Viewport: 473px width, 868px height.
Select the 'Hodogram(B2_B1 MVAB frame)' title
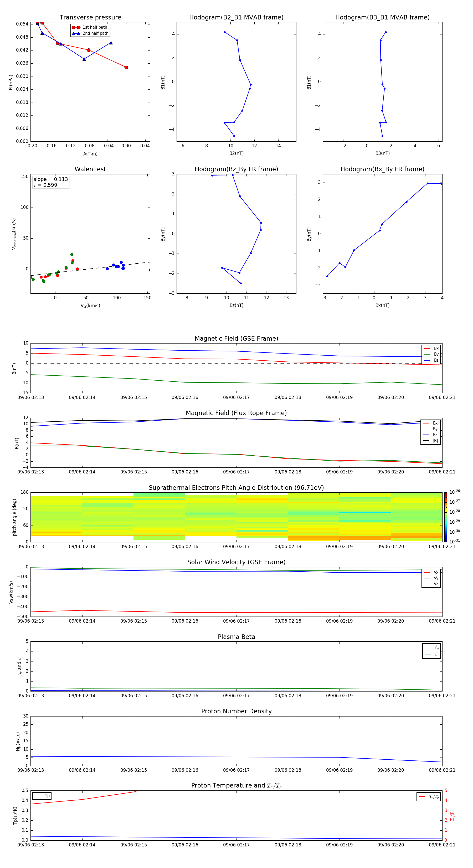click(x=236, y=18)
